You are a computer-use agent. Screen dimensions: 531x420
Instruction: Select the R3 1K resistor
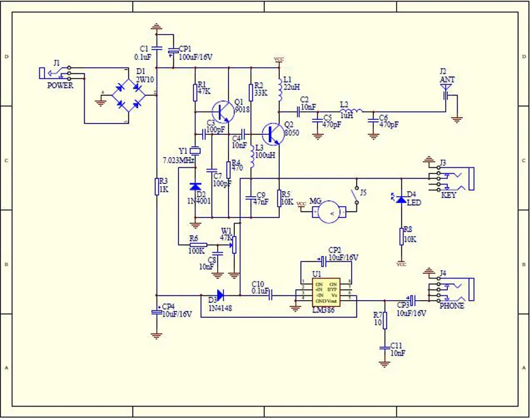(157, 186)
